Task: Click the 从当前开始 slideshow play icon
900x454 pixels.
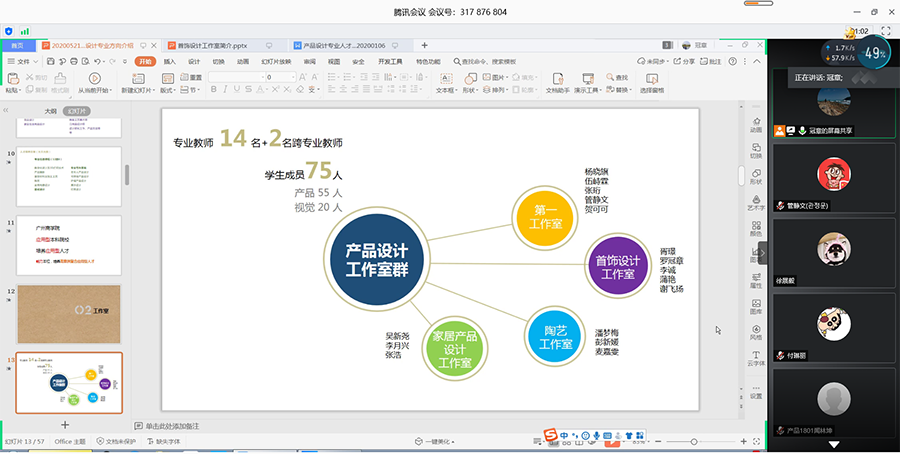Action: 93,78
